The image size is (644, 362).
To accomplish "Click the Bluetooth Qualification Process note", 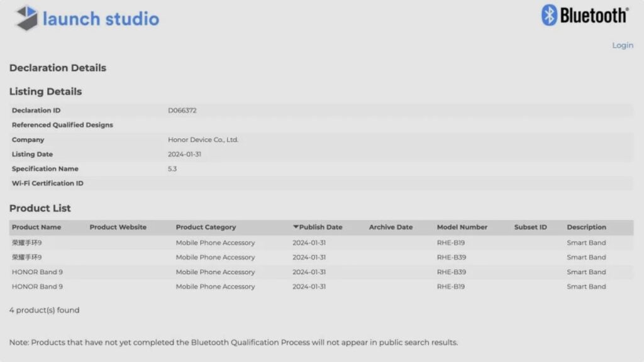I will [x=233, y=343].
